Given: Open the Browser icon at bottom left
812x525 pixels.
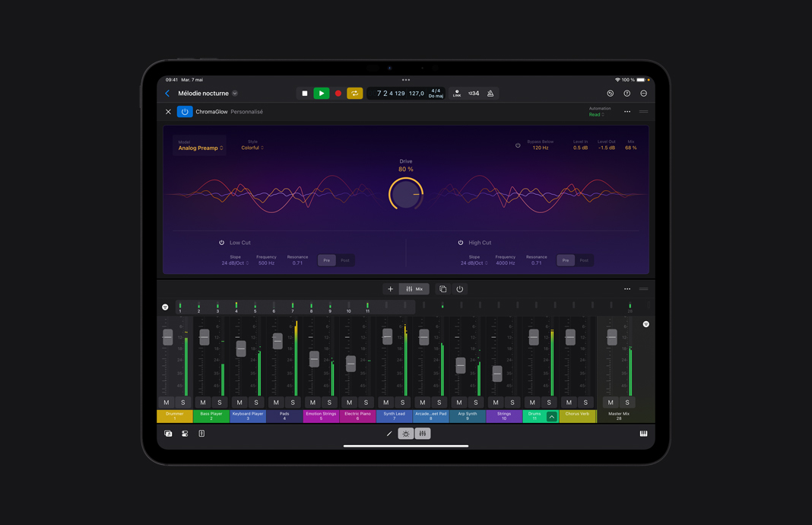Looking at the screenshot, I should click(x=167, y=434).
